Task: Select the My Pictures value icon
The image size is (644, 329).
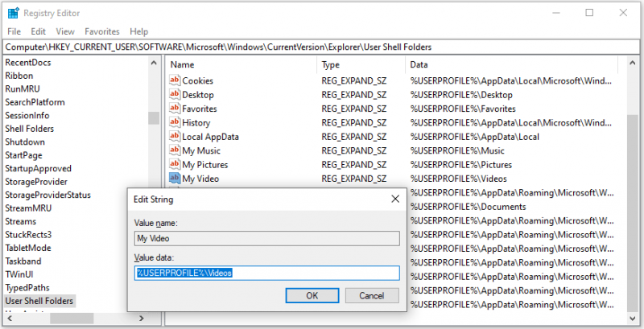Action: point(175,163)
